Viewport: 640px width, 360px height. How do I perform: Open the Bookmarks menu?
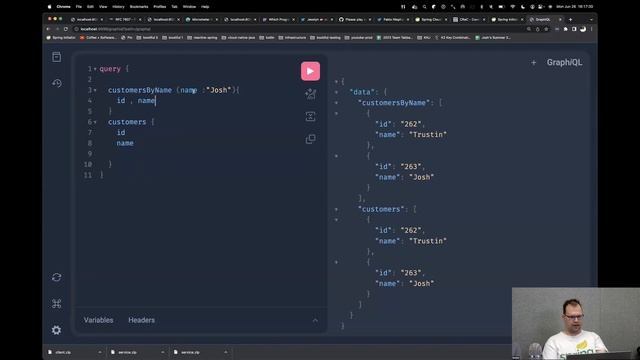[139, 7]
